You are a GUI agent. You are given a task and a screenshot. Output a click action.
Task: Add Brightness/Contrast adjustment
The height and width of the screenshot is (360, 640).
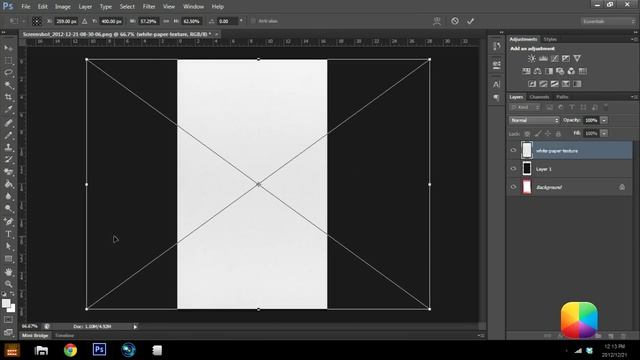click(531, 58)
